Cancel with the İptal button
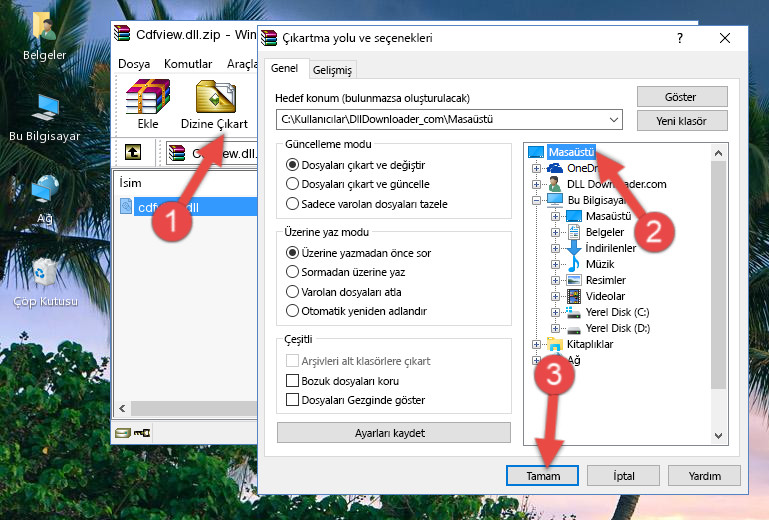This screenshot has height=520, width=769. pos(623,475)
